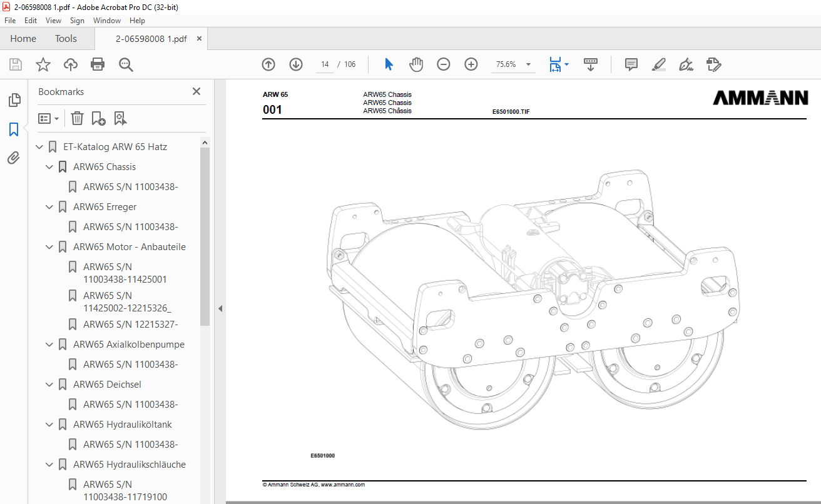Add a new bookmark
821x504 pixels.
click(x=98, y=118)
